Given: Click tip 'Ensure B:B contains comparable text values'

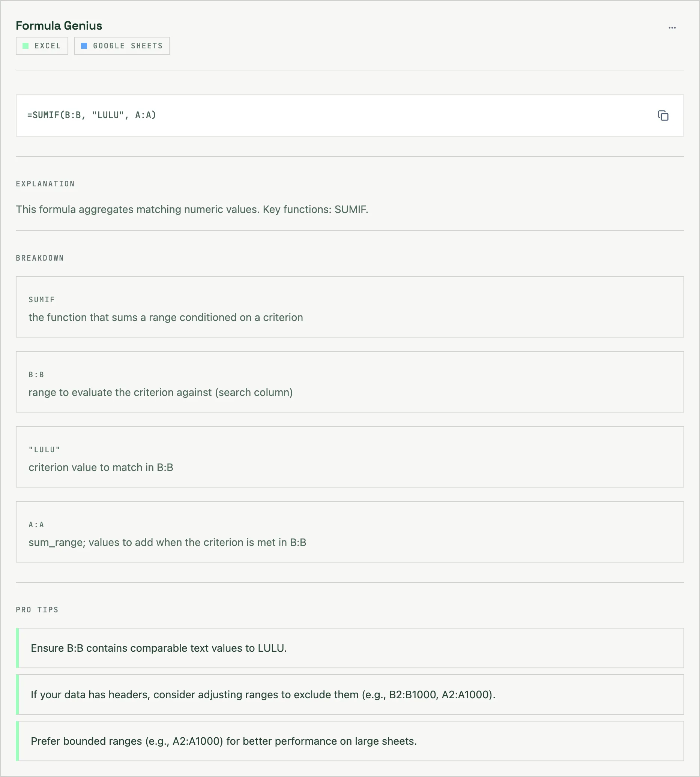Looking at the screenshot, I should click(x=350, y=648).
